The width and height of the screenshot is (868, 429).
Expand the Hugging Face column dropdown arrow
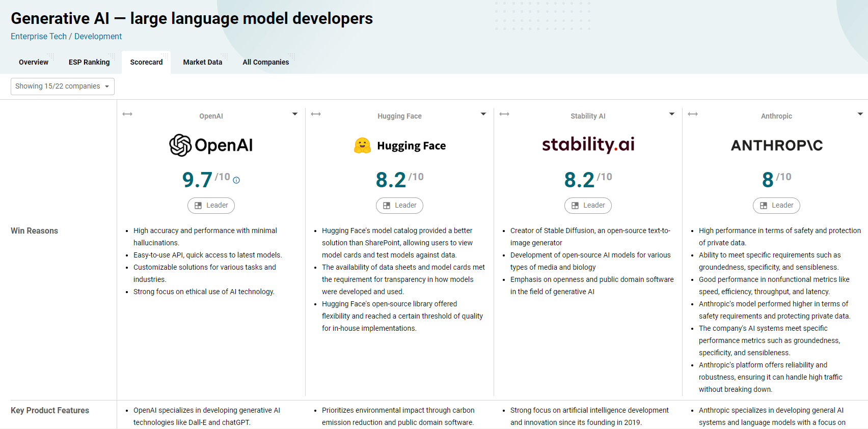(483, 114)
